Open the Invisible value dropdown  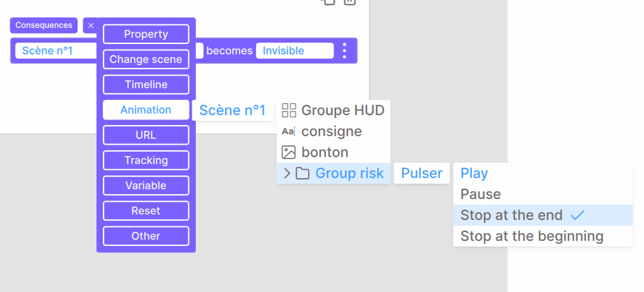point(294,51)
